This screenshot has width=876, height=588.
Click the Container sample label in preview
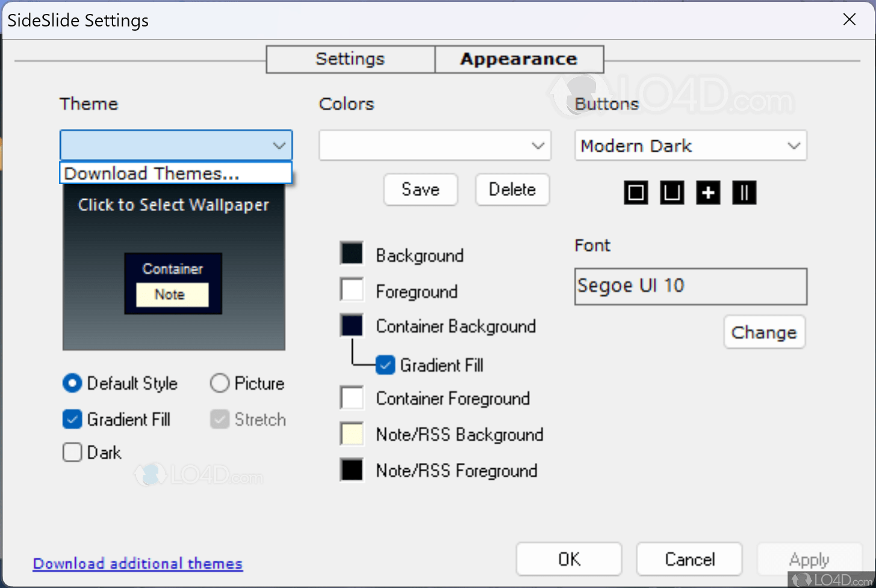click(173, 269)
